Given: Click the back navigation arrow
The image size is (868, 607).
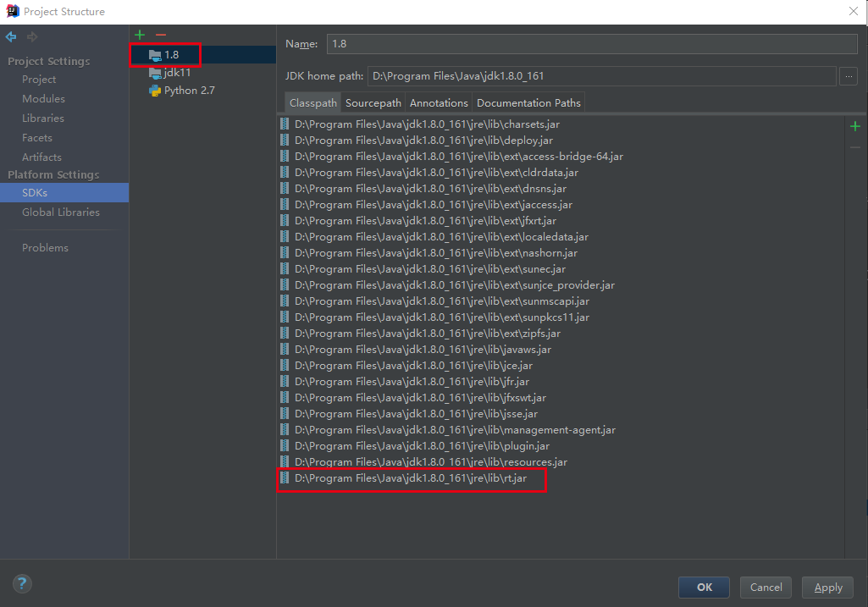Looking at the screenshot, I should coord(10,36).
